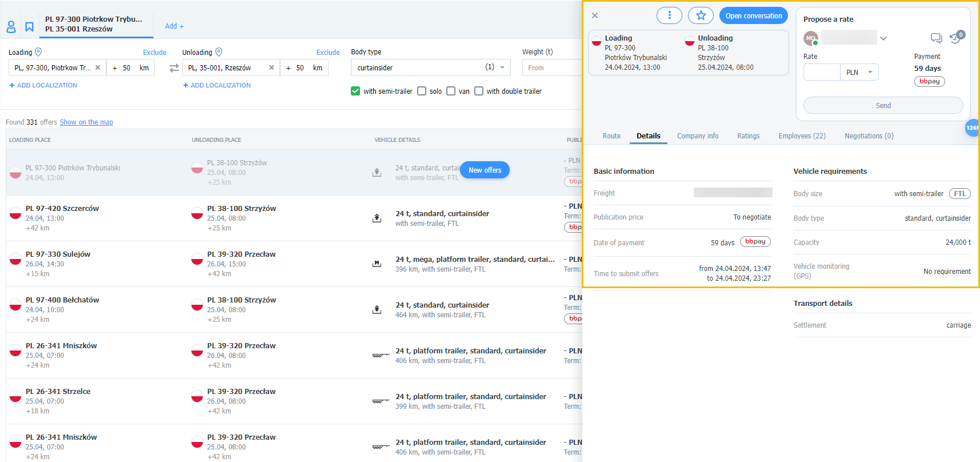Click the bookmark saved searches icon
This screenshot has height=462, width=980.
[x=29, y=27]
